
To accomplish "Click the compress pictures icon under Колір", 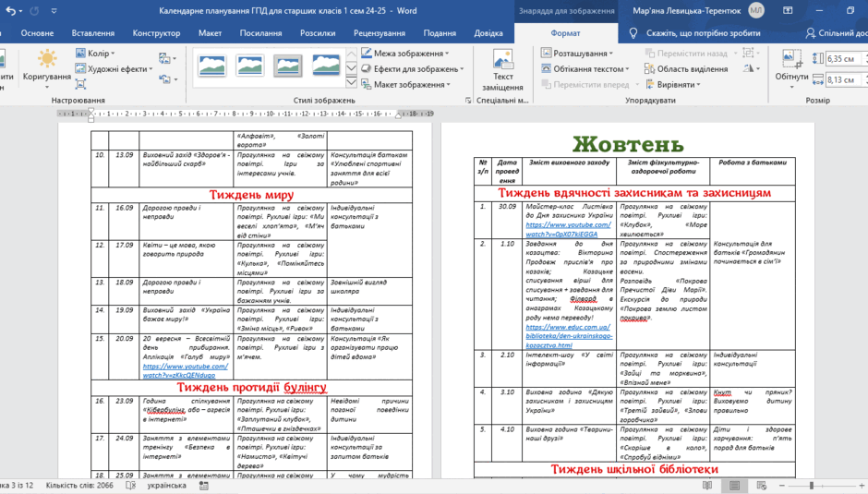I will pyautogui.click(x=80, y=84).
